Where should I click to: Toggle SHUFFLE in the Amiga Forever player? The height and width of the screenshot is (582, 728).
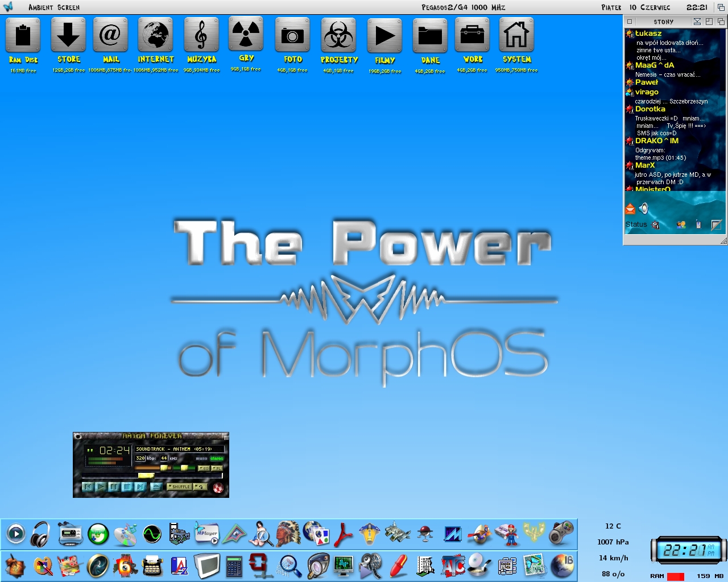[x=179, y=487]
